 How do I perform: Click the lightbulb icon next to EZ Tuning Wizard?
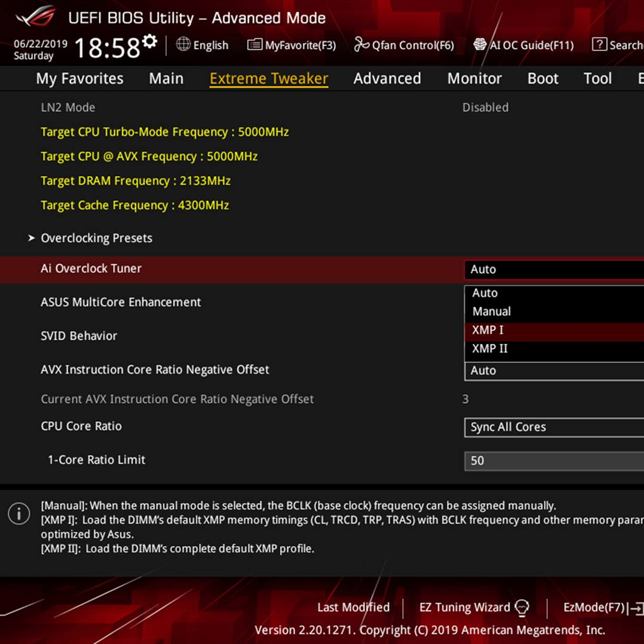click(x=522, y=607)
